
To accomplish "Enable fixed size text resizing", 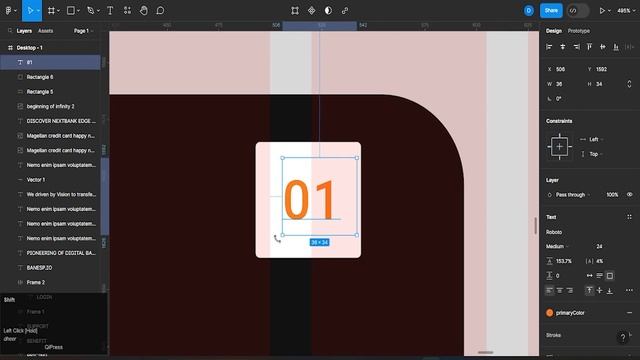I will click(x=610, y=276).
